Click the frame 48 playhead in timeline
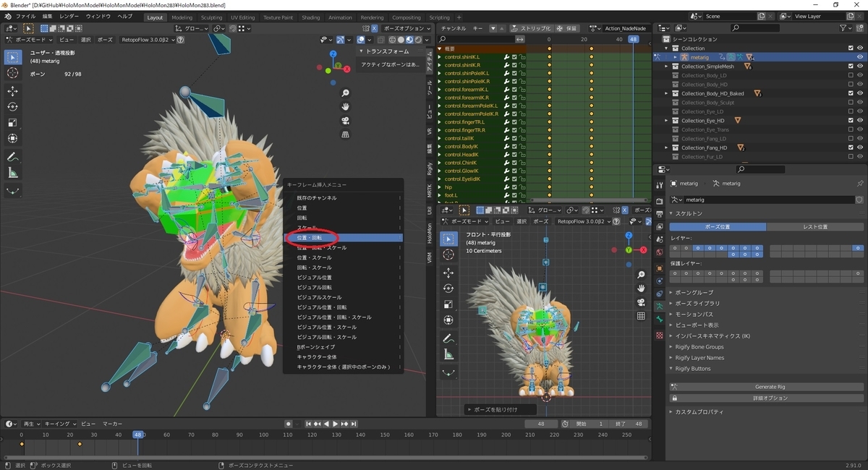This screenshot has width=868, height=470. click(x=137, y=435)
